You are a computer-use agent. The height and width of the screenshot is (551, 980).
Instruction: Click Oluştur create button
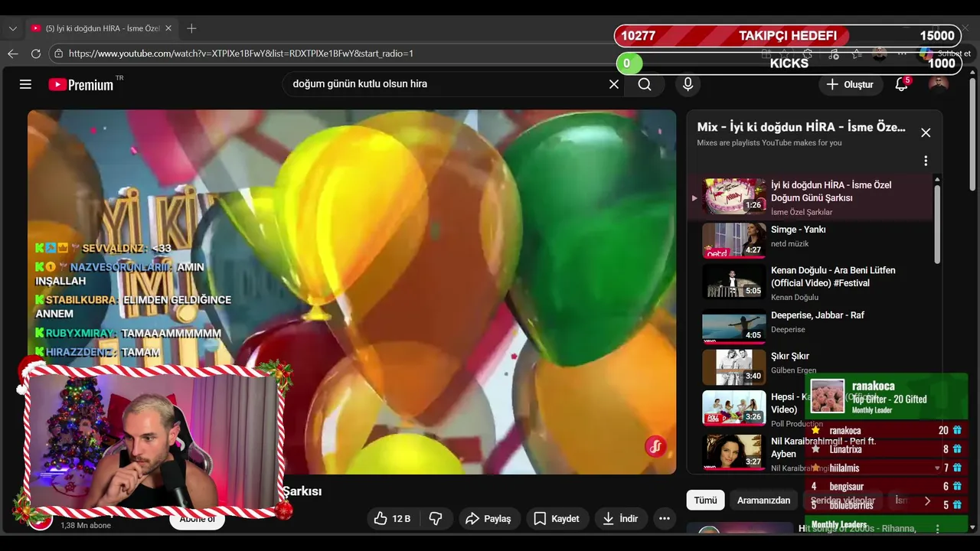tap(850, 84)
